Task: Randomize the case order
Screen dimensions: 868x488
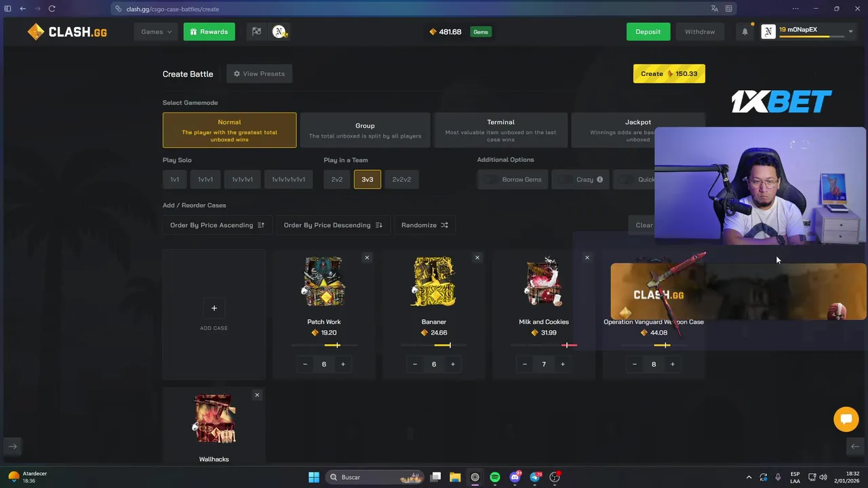Action: (425, 225)
